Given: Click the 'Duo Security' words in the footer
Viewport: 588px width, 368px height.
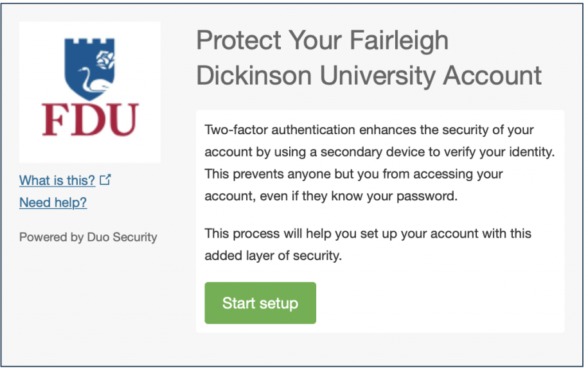Looking at the screenshot, I should click(122, 237).
